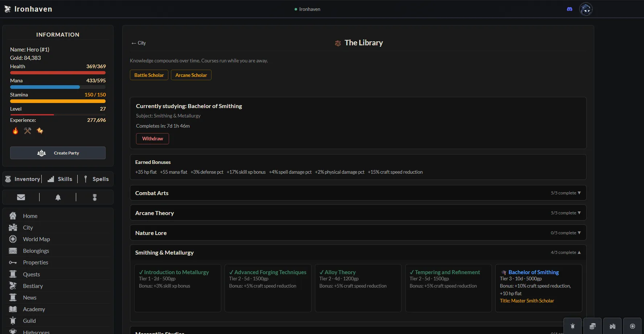The height and width of the screenshot is (334, 644).
Task: Switch to the Skills tab
Action: pyautogui.click(x=60, y=179)
